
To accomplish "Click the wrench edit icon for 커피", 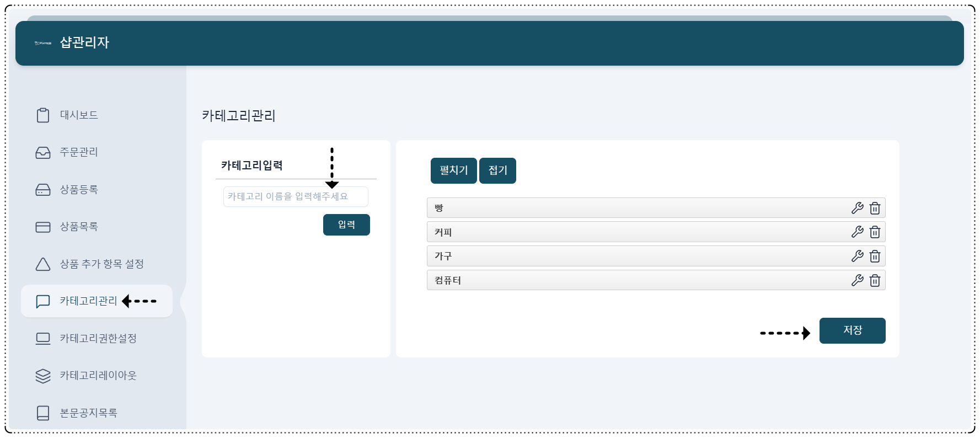I will pyautogui.click(x=857, y=232).
